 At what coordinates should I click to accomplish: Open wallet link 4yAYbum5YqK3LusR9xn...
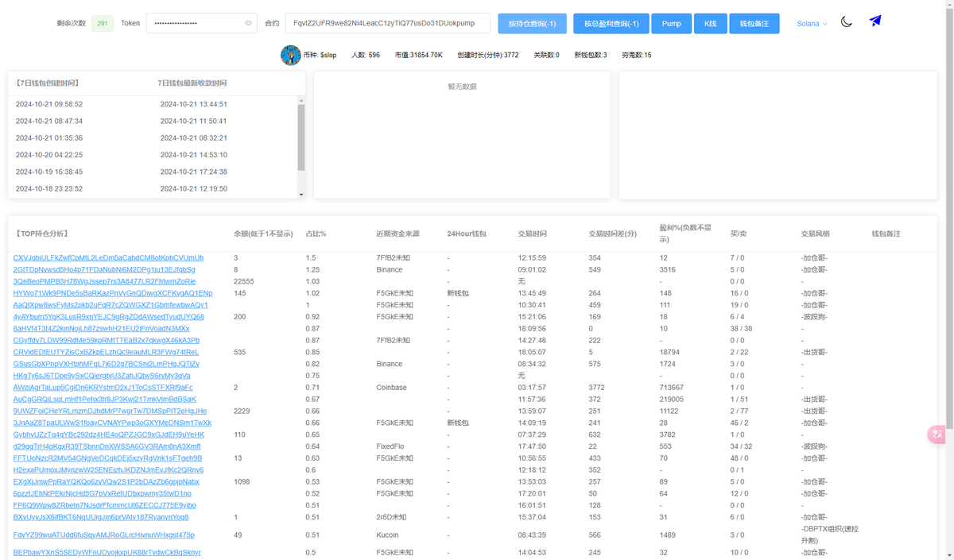pos(109,317)
